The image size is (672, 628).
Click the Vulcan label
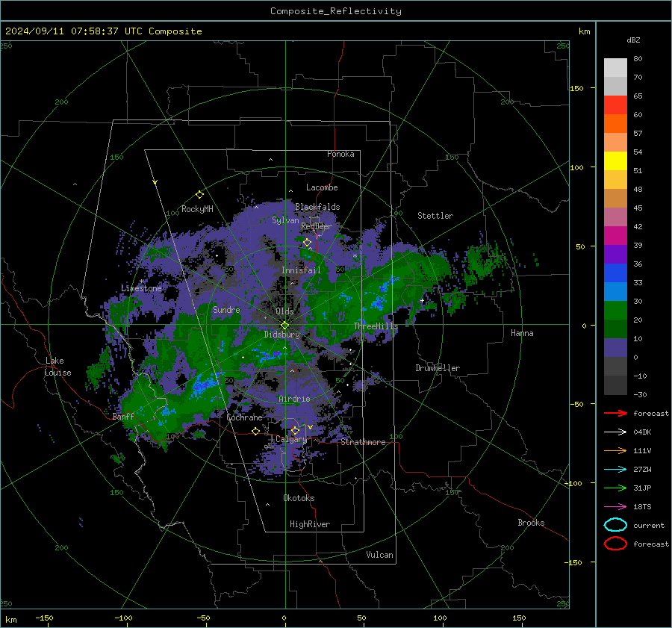pos(379,555)
